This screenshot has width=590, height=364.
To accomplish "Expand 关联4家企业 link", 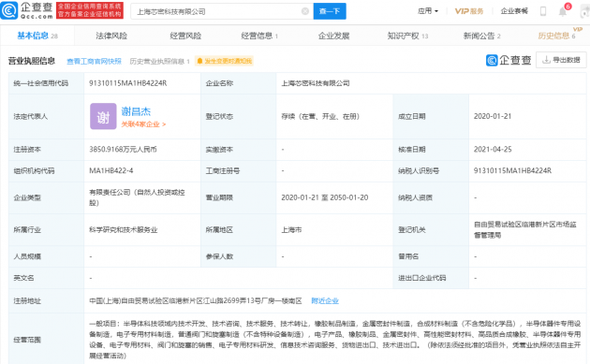I will 143,124.
